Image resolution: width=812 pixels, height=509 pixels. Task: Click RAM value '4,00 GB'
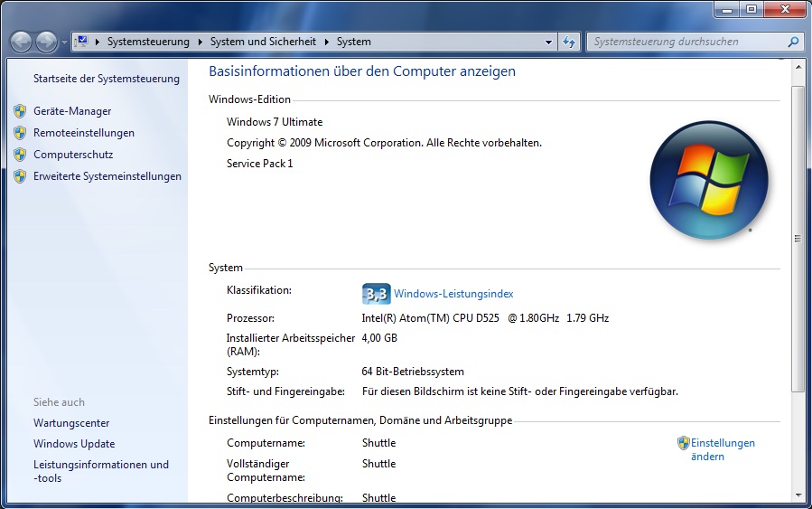379,338
